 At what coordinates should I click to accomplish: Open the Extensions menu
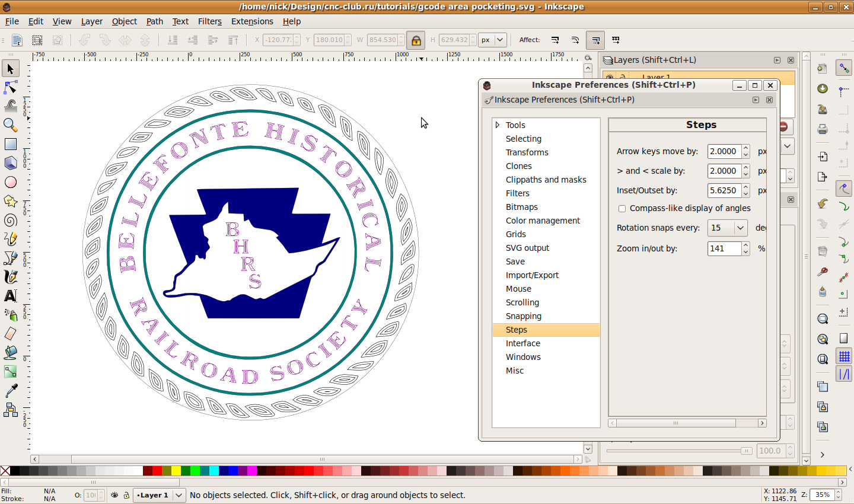(x=252, y=21)
